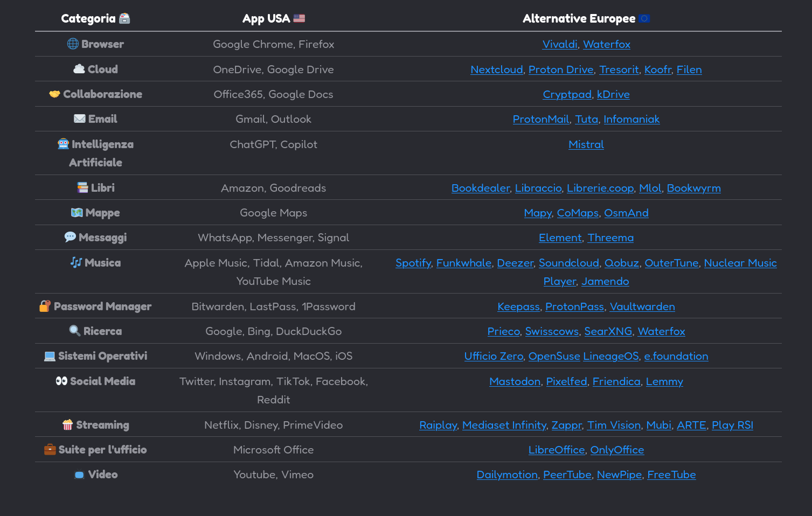Viewport: 812px width, 516px height.
Task: Open the Tuta email link
Action: pyautogui.click(x=587, y=119)
